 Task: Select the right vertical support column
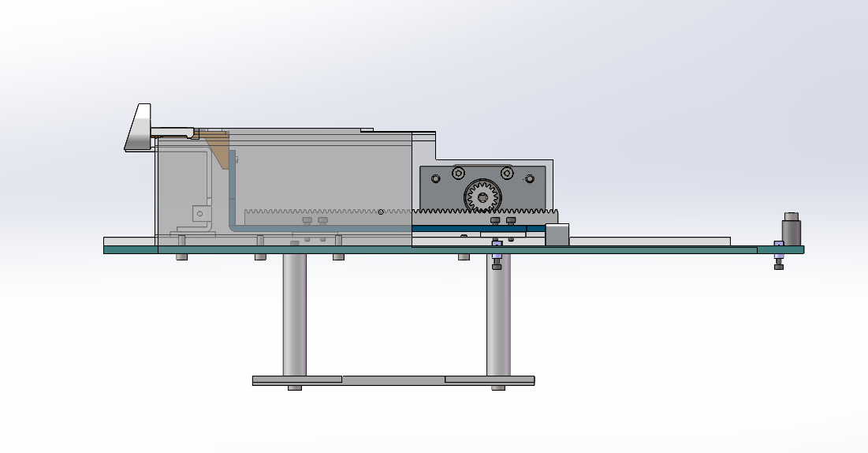pyautogui.click(x=498, y=314)
